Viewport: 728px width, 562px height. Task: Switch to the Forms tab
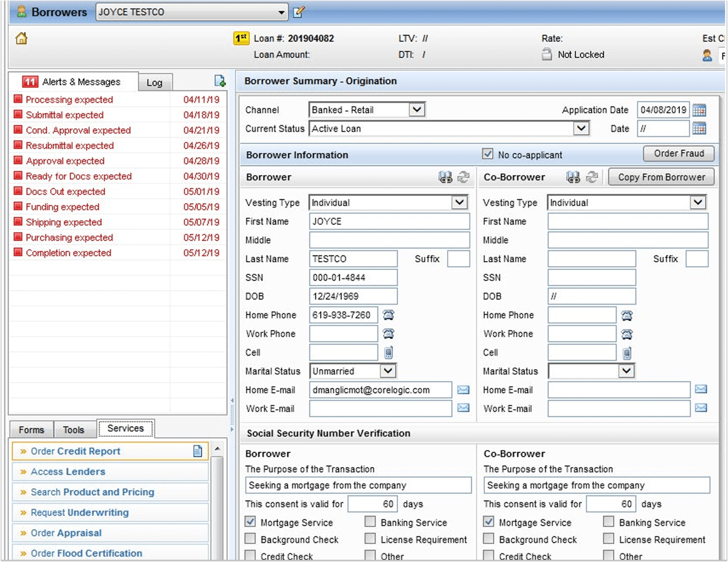[x=31, y=430]
